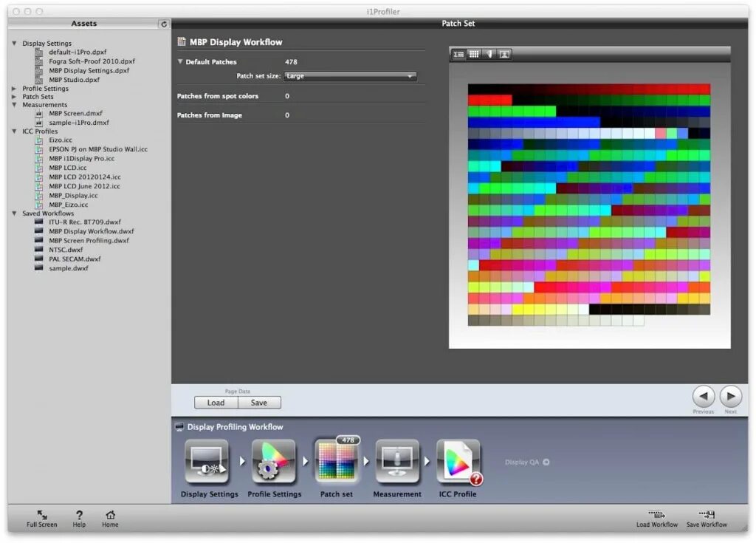Select EPSON PJ on MBP Studio Wall.icc
756x543 pixels.
coord(98,150)
